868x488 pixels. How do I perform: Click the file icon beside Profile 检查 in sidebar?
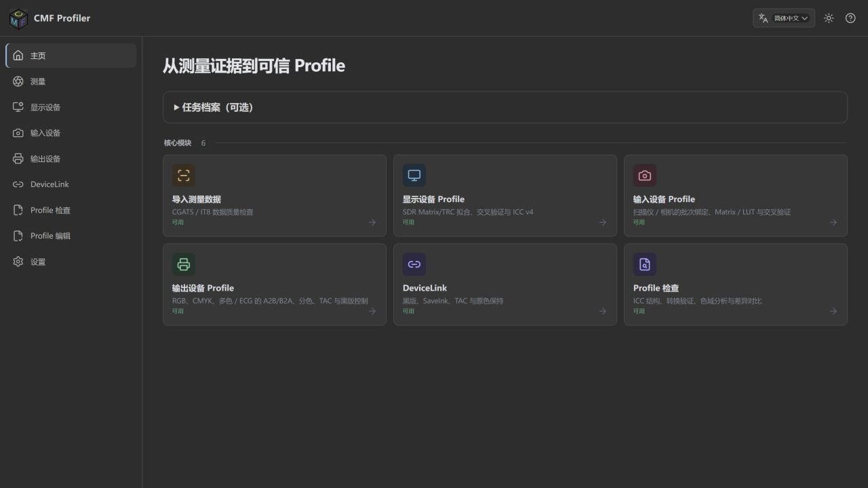(18, 210)
